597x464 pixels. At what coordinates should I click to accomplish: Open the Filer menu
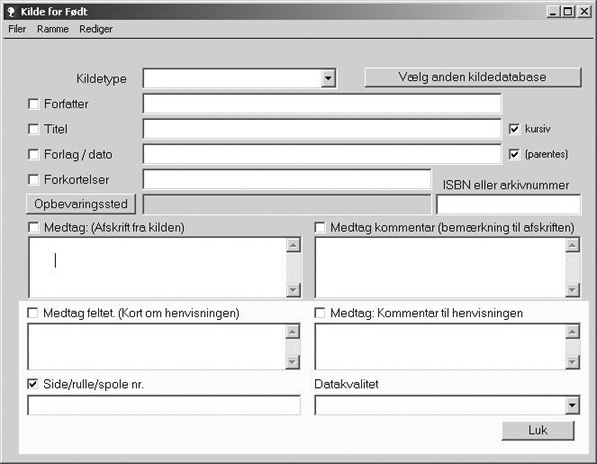pyautogui.click(x=17, y=29)
